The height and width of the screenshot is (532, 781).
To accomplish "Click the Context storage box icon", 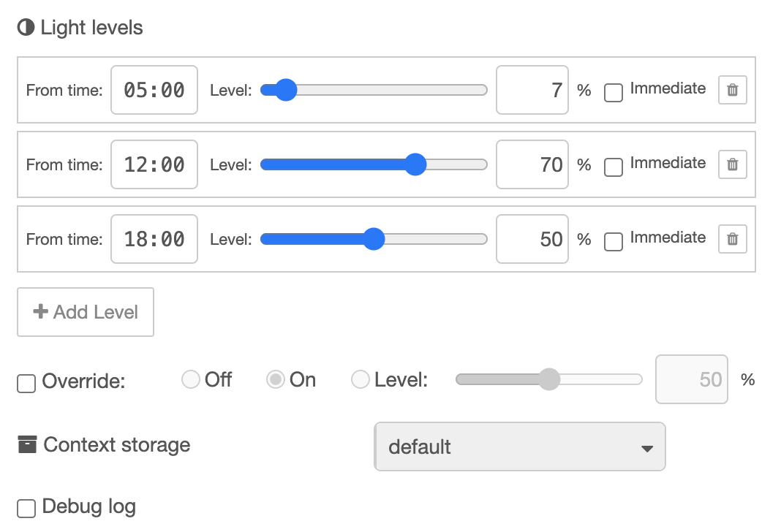I will (26, 444).
